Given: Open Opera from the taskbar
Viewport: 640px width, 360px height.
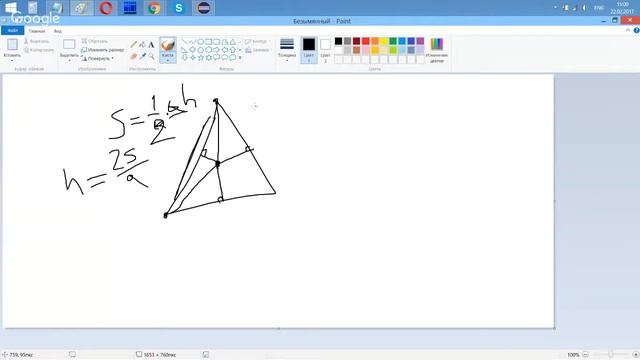Looking at the screenshot, I should pyautogui.click(x=106, y=8).
